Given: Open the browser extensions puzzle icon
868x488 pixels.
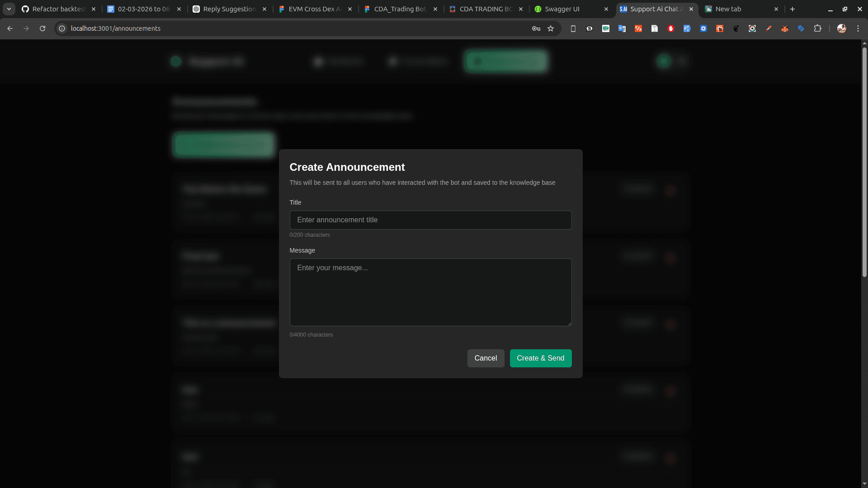Looking at the screenshot, I should click(817, 28).
